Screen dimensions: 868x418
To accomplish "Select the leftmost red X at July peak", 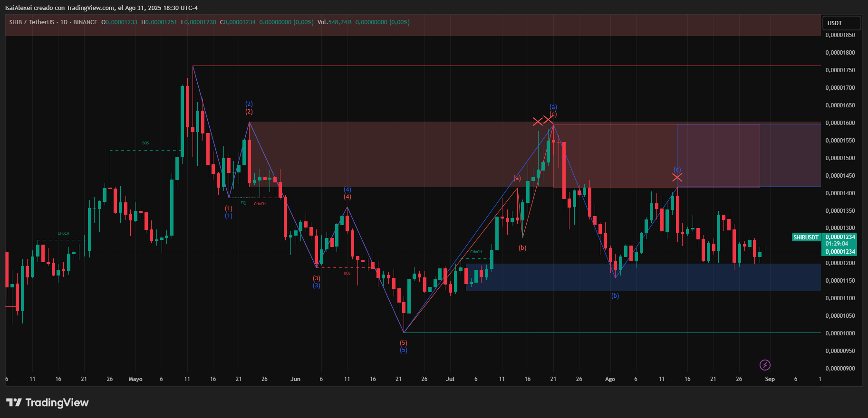I will pos(538,122).
